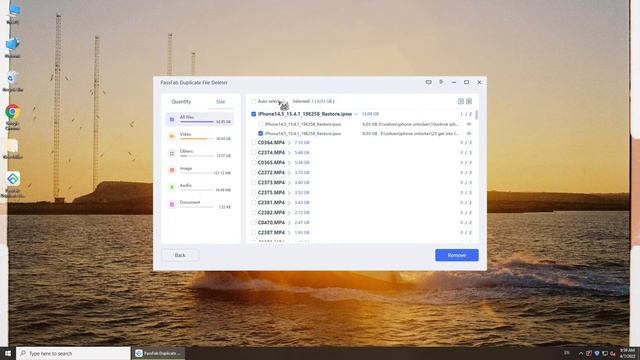Image resolution: width=640 pixels, height=360 pixels.
Task: Expand the C2387.MP4 group arrow
Action: click(x=289, y=233)
